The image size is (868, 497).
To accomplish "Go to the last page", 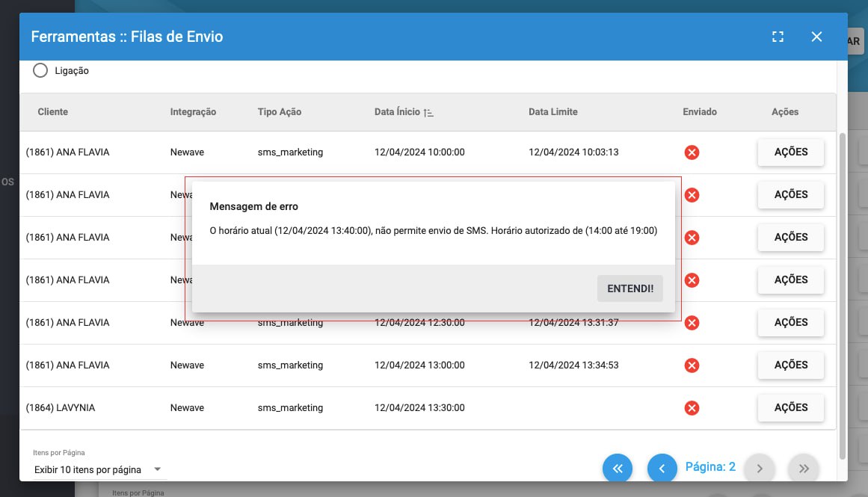I will coord(804,468).
